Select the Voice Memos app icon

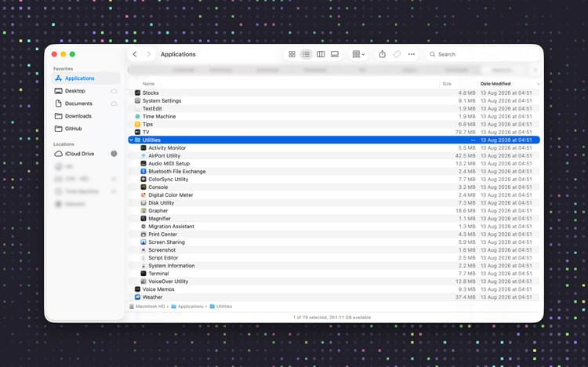coord(137,289)
